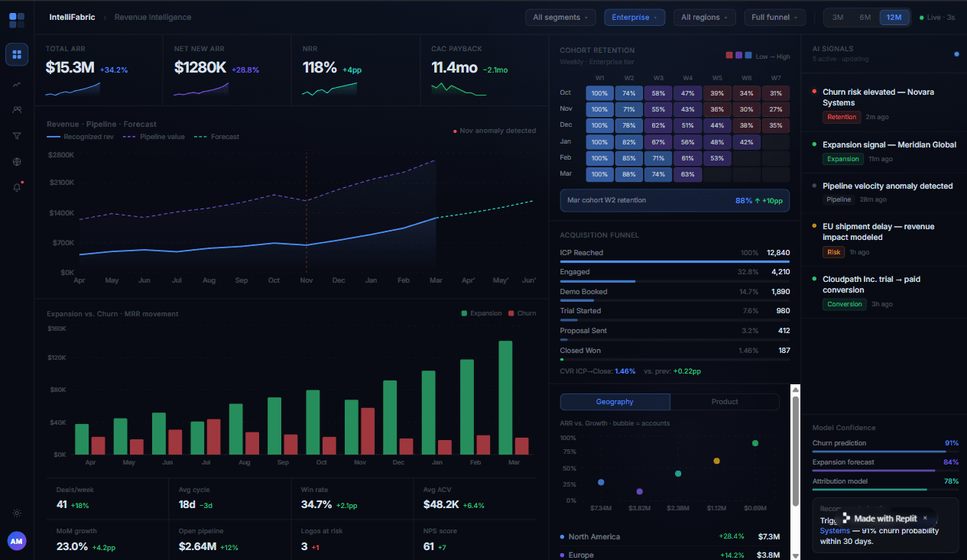Screen dimensions: 967x560
Task: Open the dashboard grid panel in the sidebar
Action: coord(16,54)
